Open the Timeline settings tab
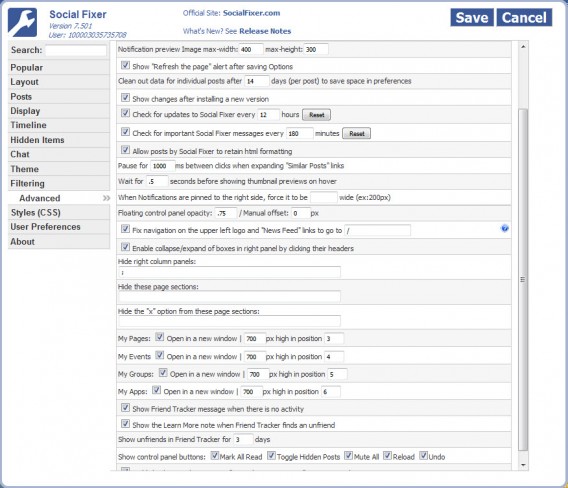Image resolution: width=568 pixels, height=488 pixels. point(59,125)
